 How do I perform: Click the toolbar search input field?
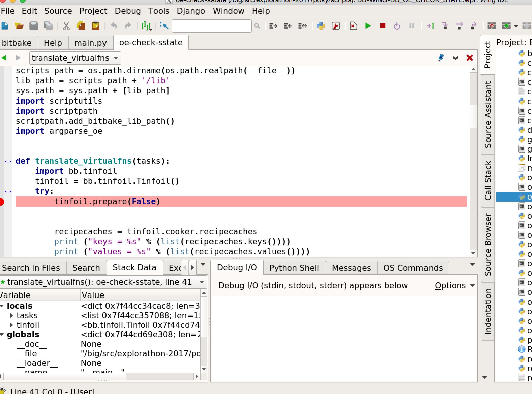[x=211, y=26]
